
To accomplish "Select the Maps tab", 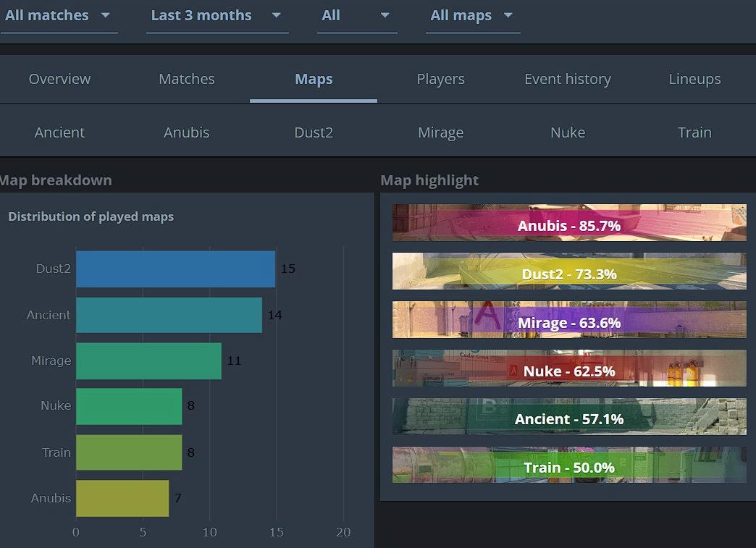I will coord(314,79).
